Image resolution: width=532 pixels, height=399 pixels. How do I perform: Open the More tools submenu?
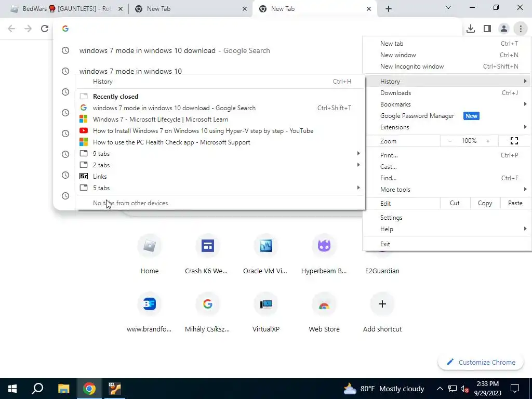coord(447,190)
